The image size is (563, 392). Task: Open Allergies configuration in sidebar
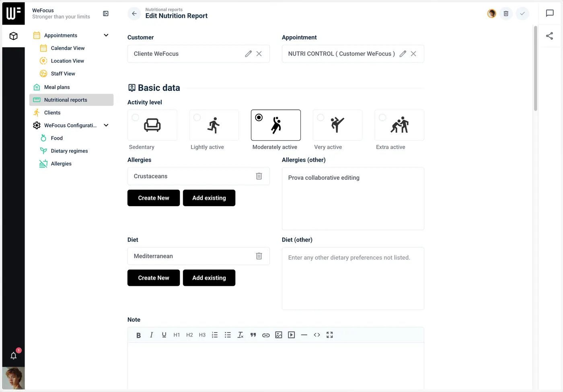[61, 164]
